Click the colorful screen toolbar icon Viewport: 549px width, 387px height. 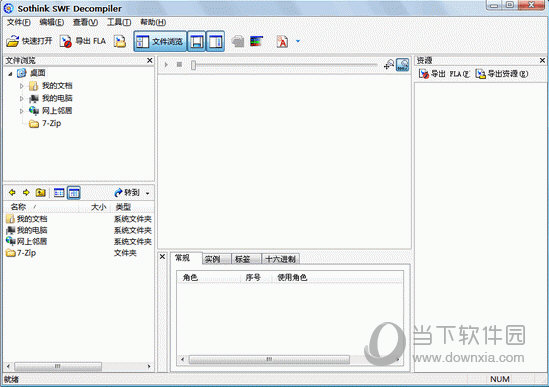256,41
